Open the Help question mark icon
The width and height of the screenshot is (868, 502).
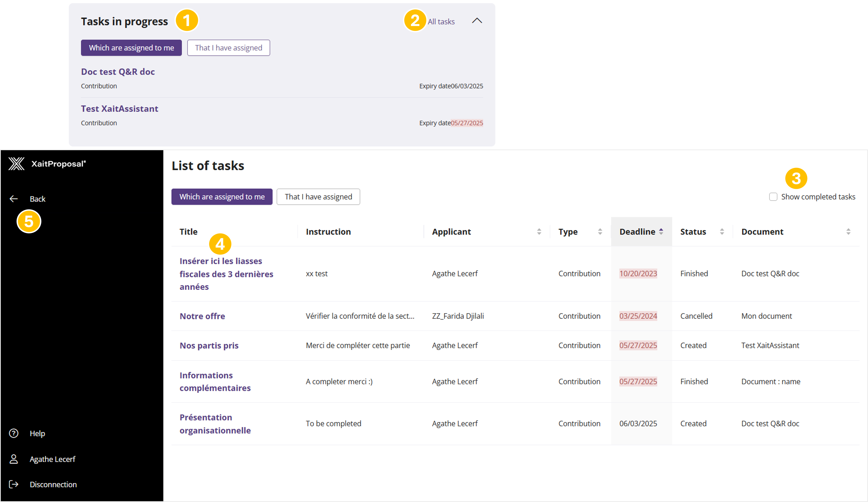[14, 433]
